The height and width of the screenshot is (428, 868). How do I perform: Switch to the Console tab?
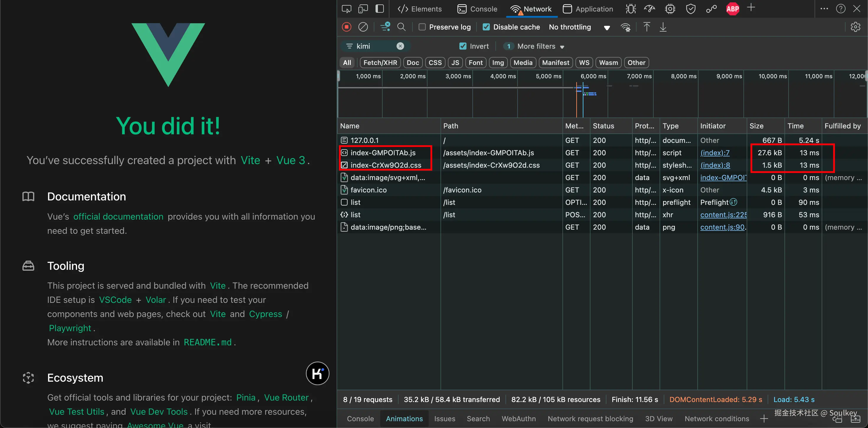click(477, 9)
